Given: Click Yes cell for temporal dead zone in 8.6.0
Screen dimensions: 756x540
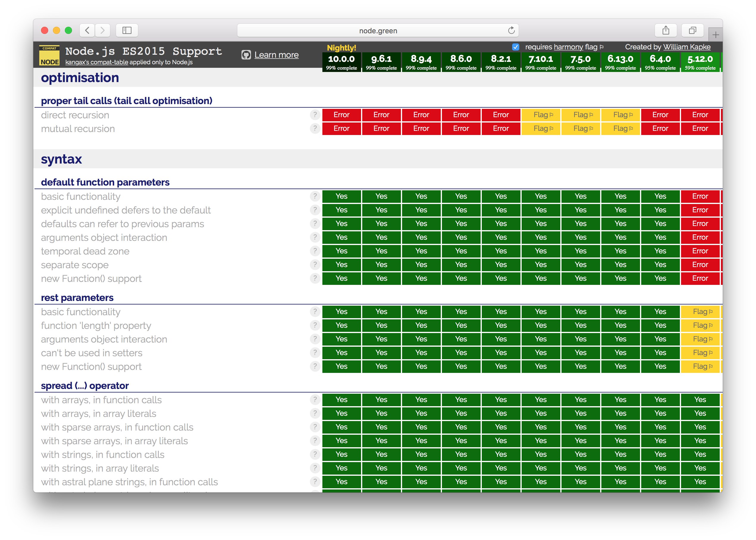Looking at the screenshot, I should 461,251.
